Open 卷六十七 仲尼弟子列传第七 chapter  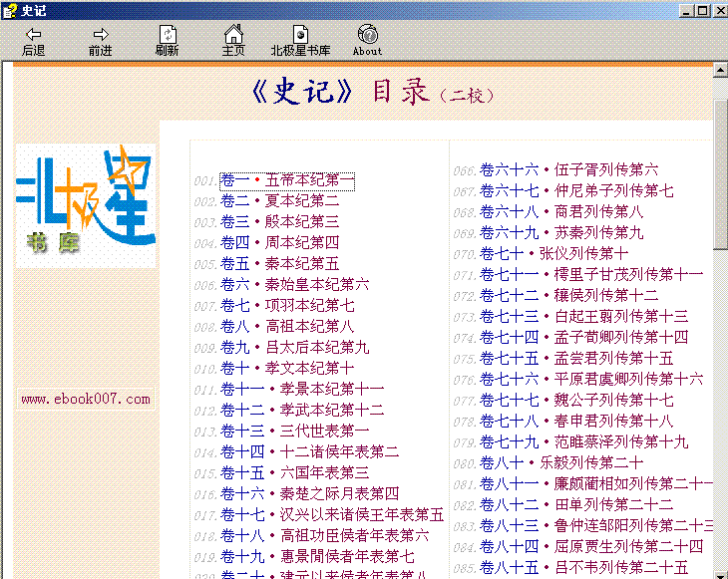coord(576,190)
